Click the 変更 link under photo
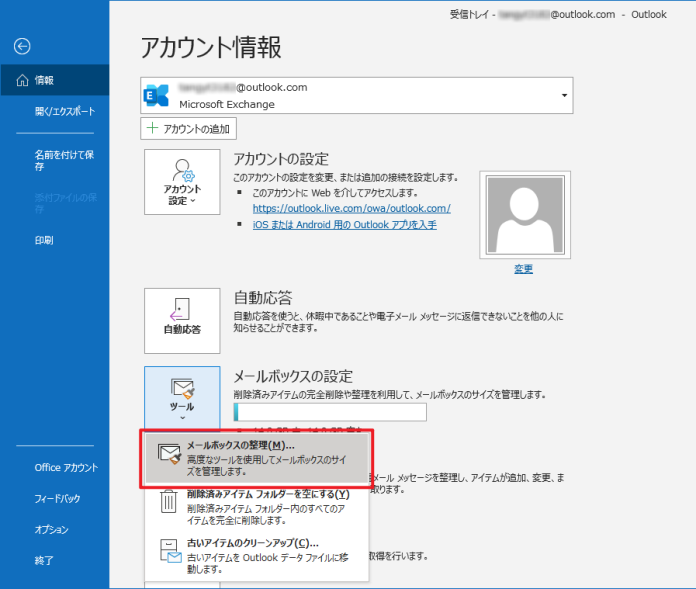 pyautogui.click(x=523, y=269)
